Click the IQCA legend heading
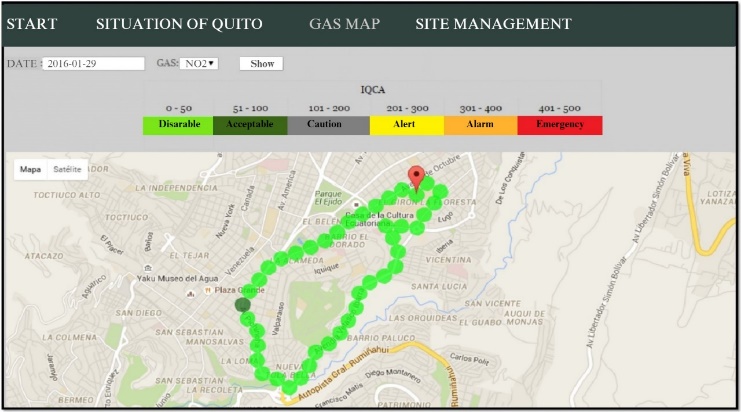This screenshot has width=741, height=412. point(373,89)
